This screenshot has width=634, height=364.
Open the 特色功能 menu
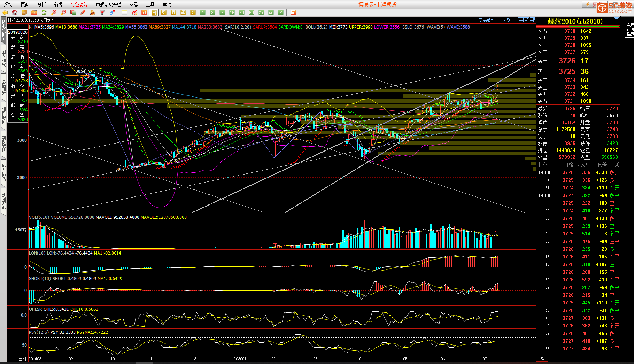click(x=79, y=5)
